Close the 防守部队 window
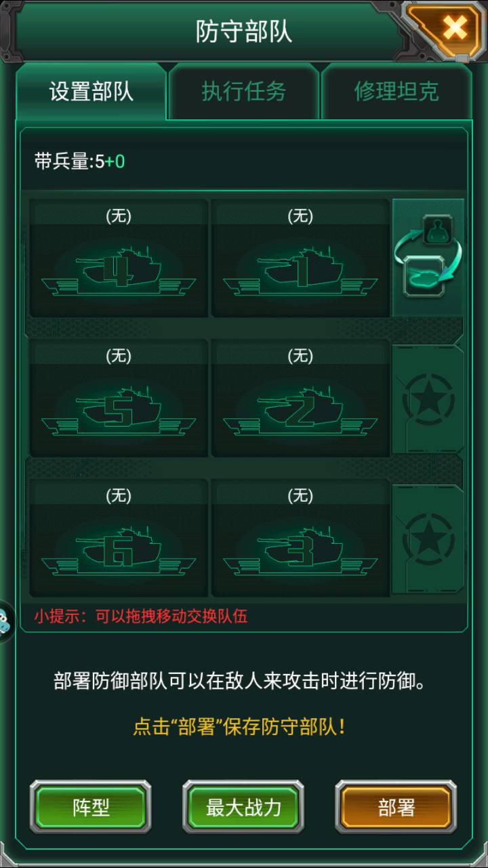The image size is (488, 868). pos(454,28)
